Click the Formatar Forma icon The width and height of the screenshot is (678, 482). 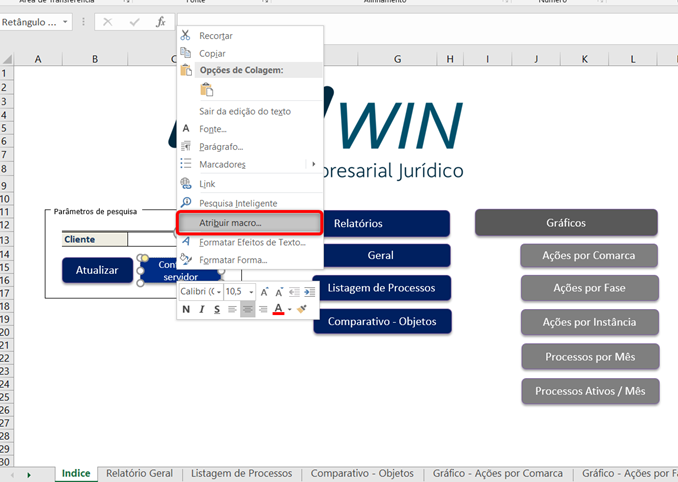(186, 259)
